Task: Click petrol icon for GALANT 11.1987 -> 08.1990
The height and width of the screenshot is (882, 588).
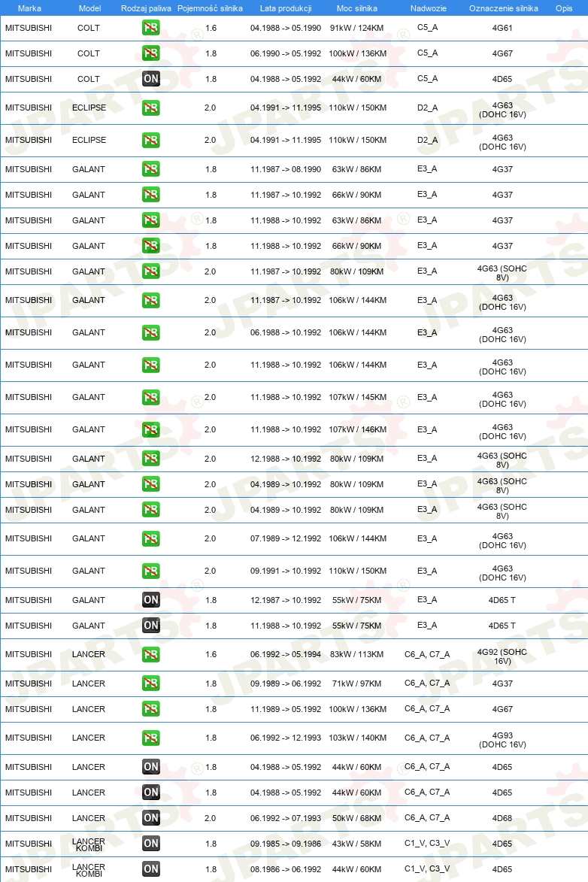Action: pos(151,168)
